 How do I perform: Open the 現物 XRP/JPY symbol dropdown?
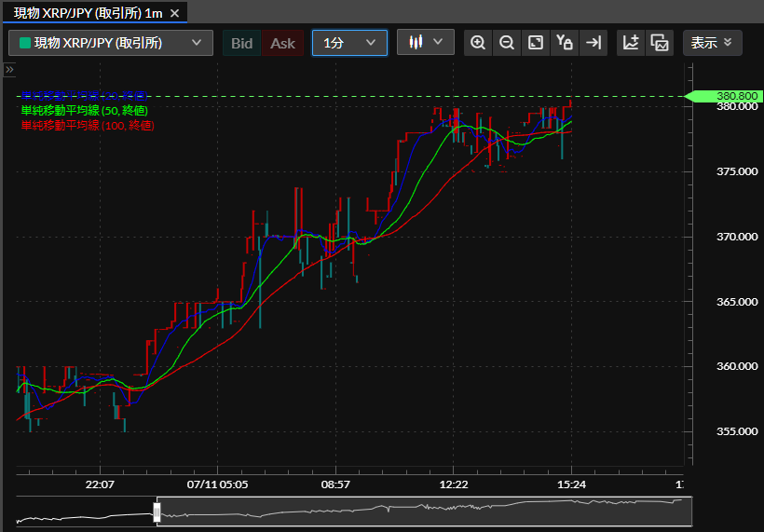[x=111, y=43]
